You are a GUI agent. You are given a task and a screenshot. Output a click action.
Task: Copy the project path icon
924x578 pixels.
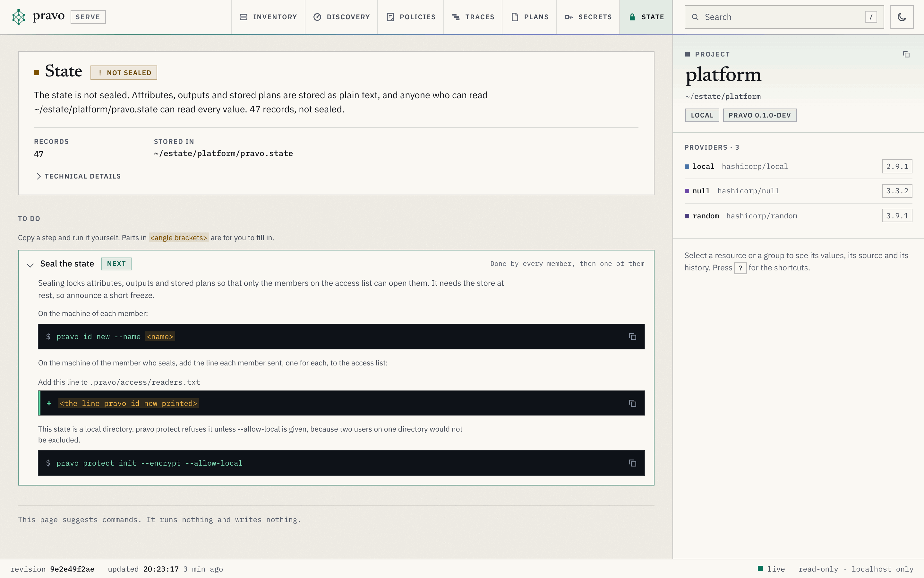906,54
